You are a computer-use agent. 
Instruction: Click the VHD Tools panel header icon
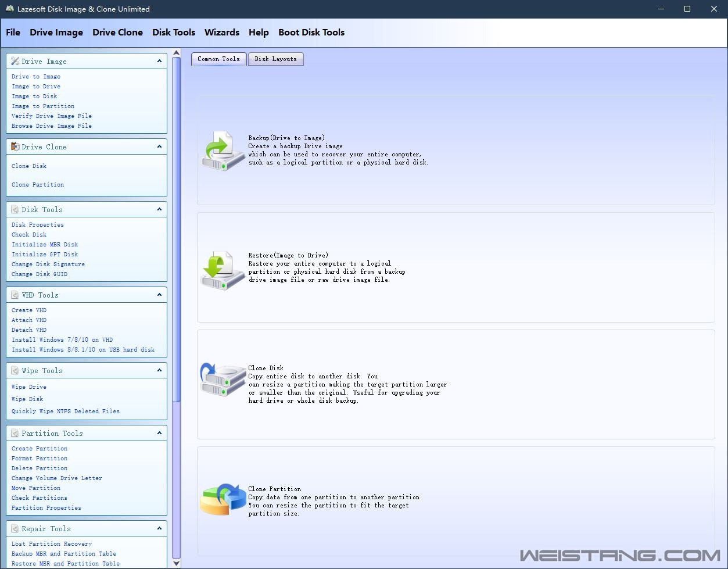[15, 295]
